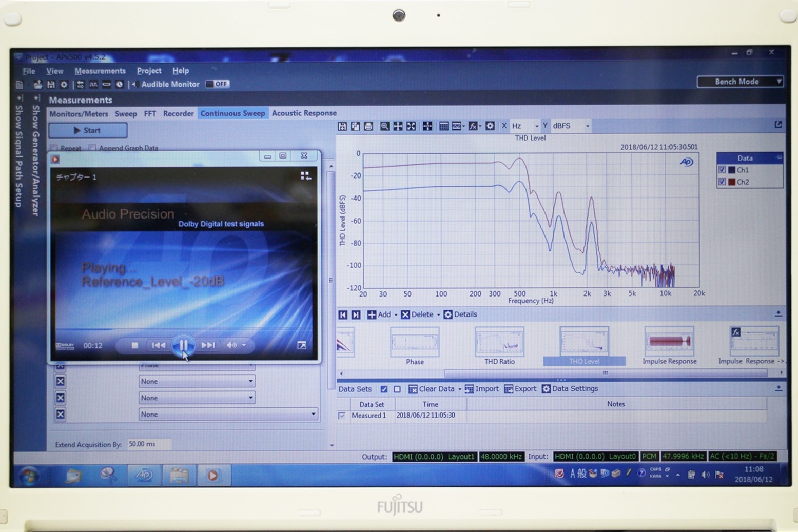Image resolution: width=798 pixels, height=532 pixels.
Task: Click the square wave generator icon
Action: (x=93, y=85)
